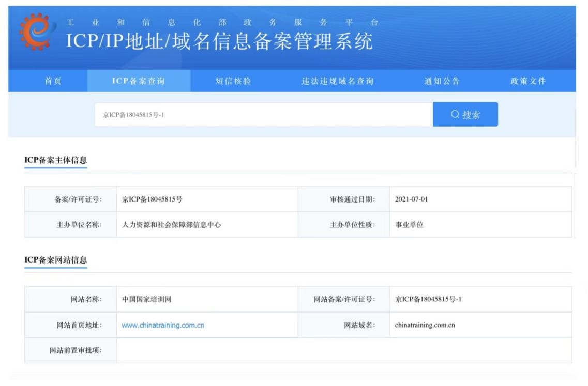
Task: Select the license number 京ICP备18045815号 value
Action: [x=152, y=199]
